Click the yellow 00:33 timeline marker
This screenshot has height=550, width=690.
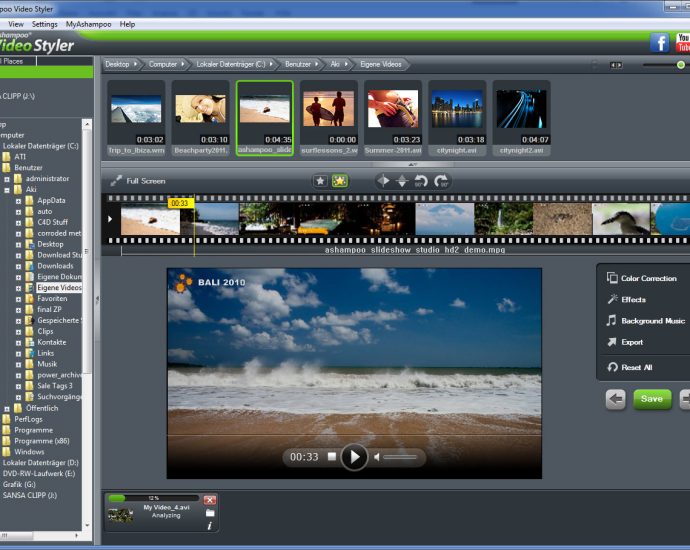[x=180, y=203]
